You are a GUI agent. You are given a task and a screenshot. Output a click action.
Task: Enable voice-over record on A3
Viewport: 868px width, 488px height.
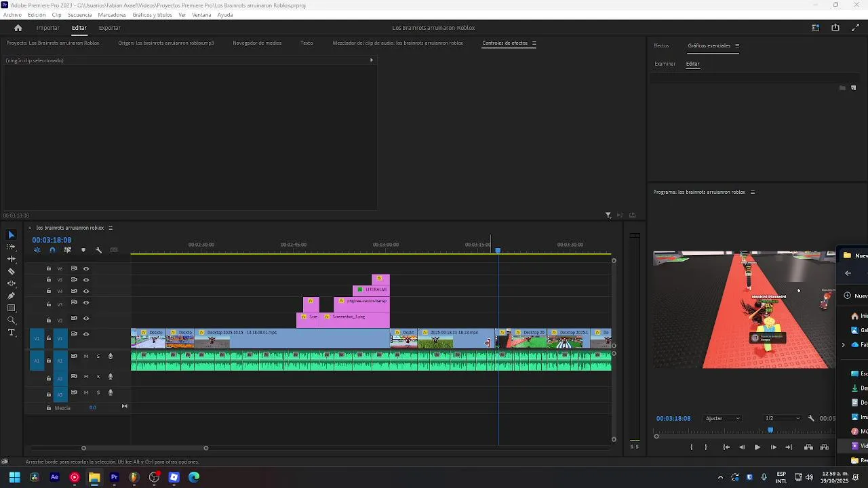(111, 392)
